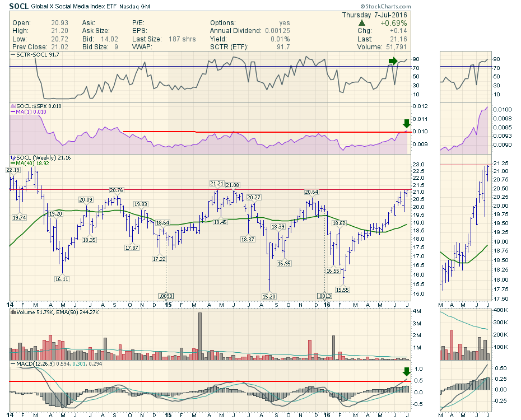Click the Volume value 51,791
This screenshot has width=521, height=420.
397,47
